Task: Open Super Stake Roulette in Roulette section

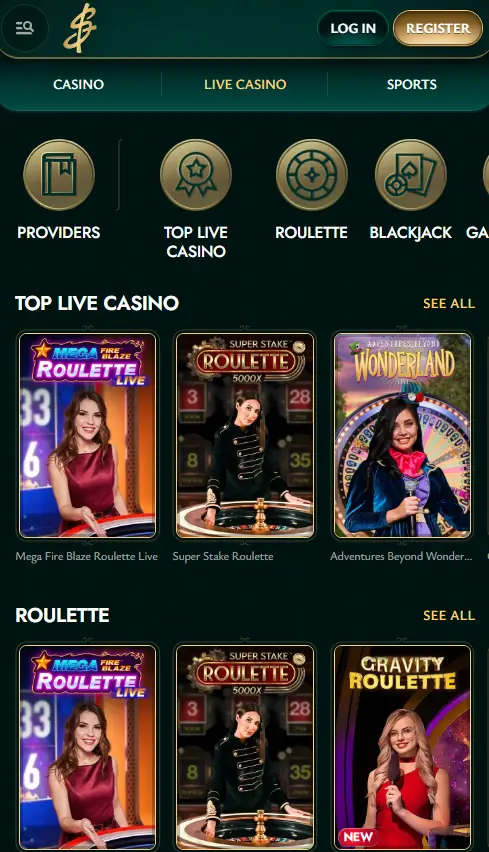Action: point(244,748)
